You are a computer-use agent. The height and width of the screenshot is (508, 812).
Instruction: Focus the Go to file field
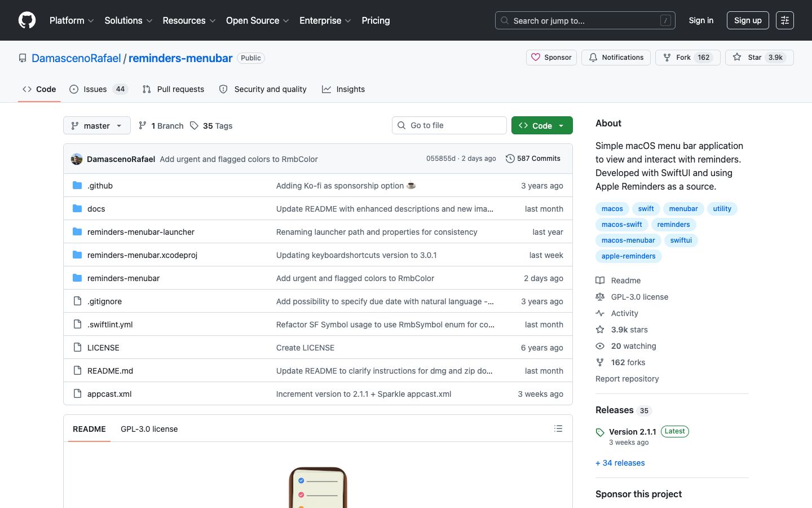(449, 125)
